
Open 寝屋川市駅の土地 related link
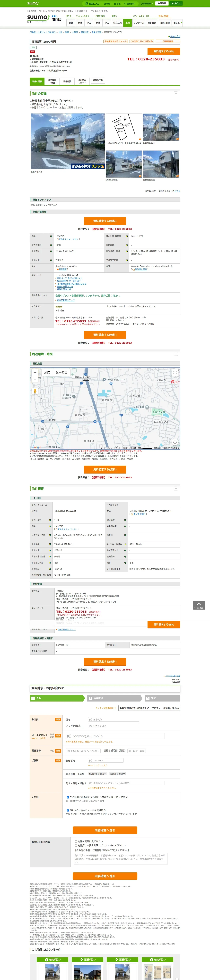65,286
